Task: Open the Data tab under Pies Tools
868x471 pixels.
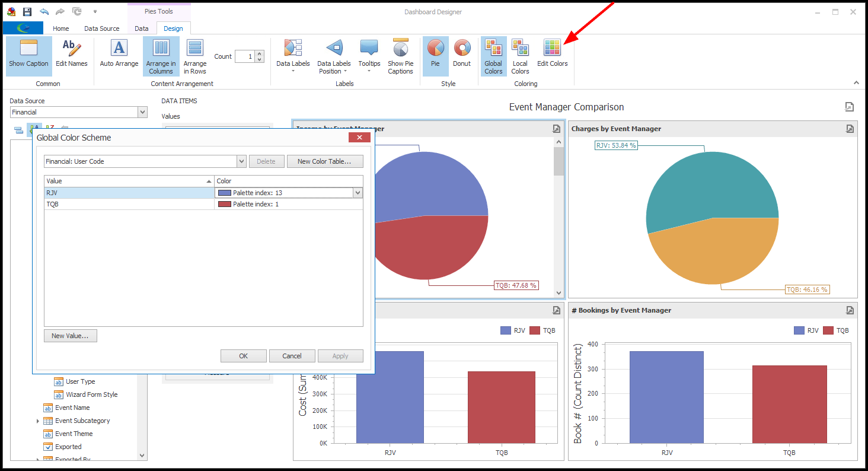Action: pyautogui.click(x=142, y=28)
